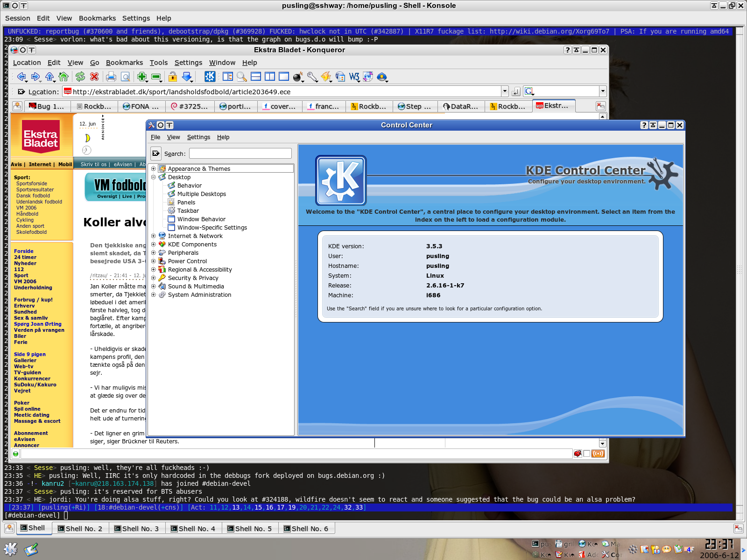Image resolution: width=747 pixels, height=560 pixels.
Task: Expand Appearance & Themes in Control Center tree
Action: coord(153,168)
